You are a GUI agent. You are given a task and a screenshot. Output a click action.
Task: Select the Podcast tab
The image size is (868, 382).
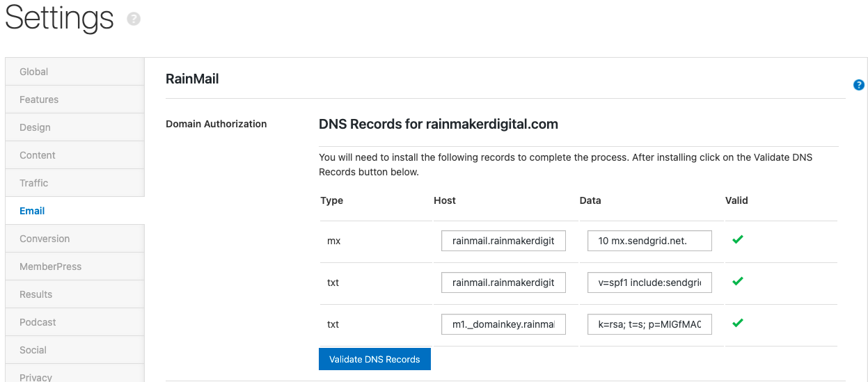pyautogui.click(x=74, y=322)
